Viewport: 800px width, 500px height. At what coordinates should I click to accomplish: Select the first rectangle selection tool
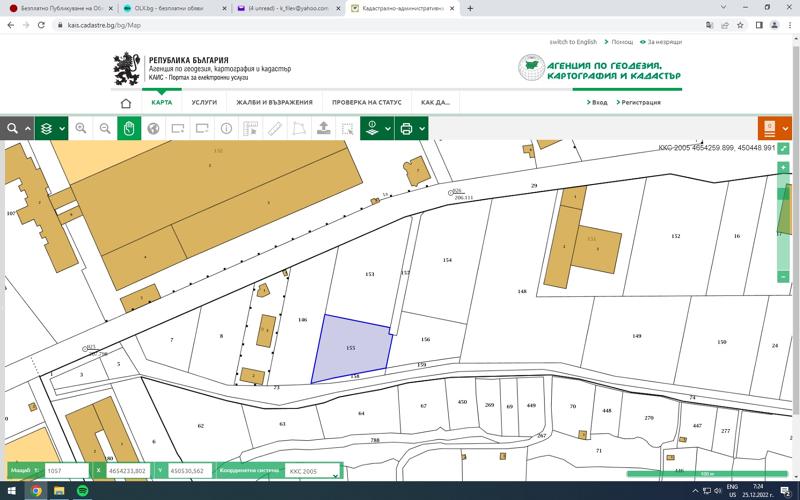(x=178, y=128)
